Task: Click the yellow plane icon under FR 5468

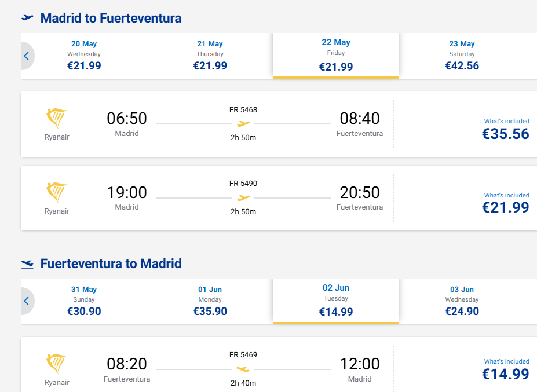Action: pyautogui.click(x=243, y=124)
